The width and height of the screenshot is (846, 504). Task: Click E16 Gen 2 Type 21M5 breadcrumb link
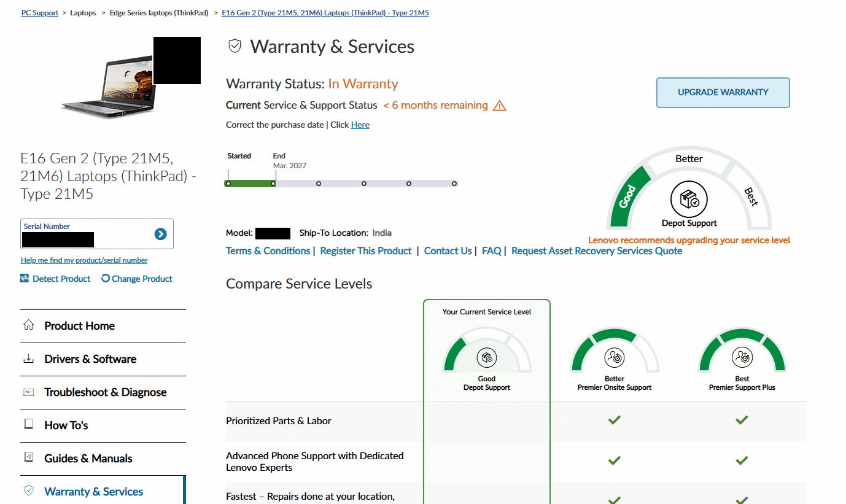pos(325,13)
